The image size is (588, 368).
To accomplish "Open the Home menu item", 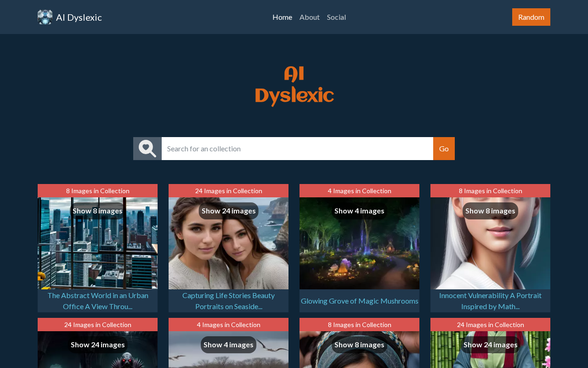I will 283,17.
